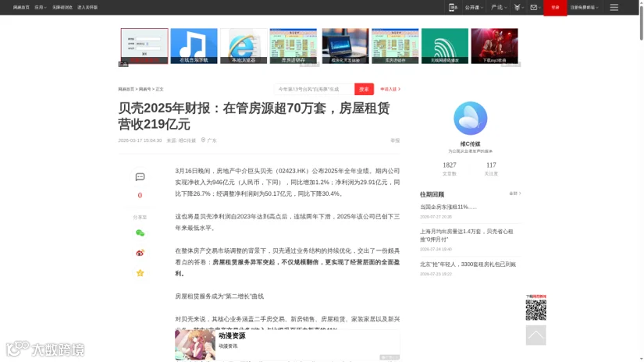The image size is (644, 362).
Task: Open the laptop 模块化开发体验 ad thumbnail
Action: pyautogui.click(x=345, y=46)
